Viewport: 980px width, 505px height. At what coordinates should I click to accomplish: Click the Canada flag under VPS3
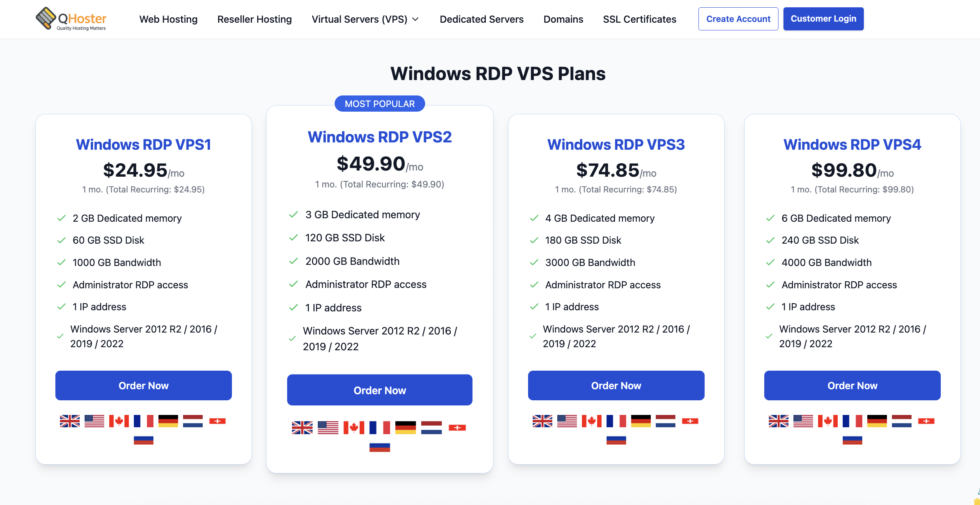(592, 421)
